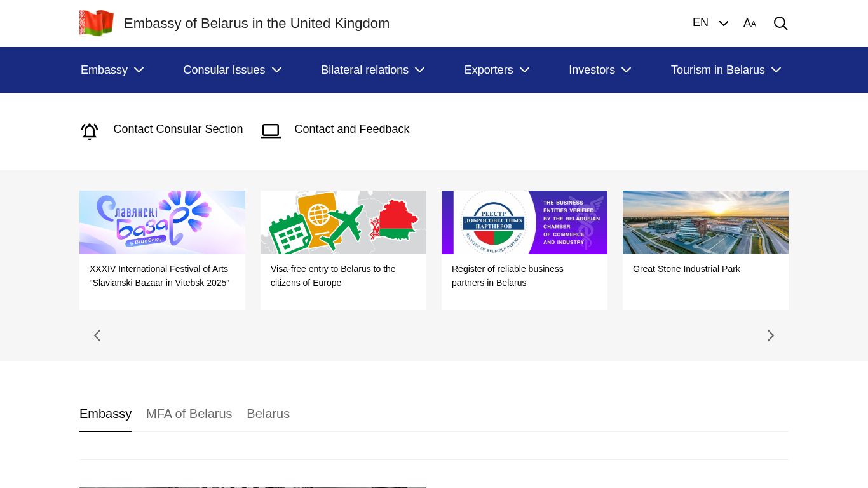
Task: Open Contact Consular Section link
Action: coord(178,130)
